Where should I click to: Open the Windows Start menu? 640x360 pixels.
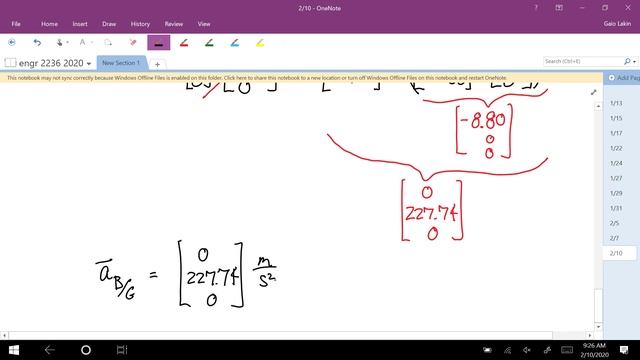click(14, 350)
